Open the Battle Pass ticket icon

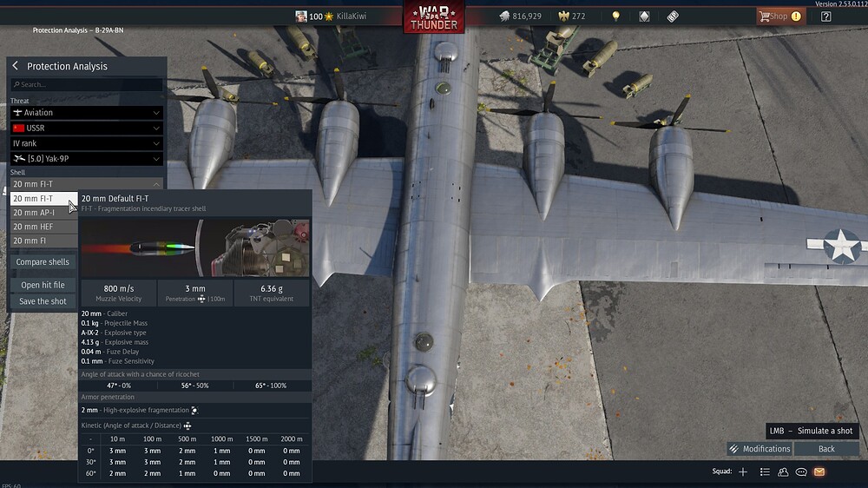672,16
